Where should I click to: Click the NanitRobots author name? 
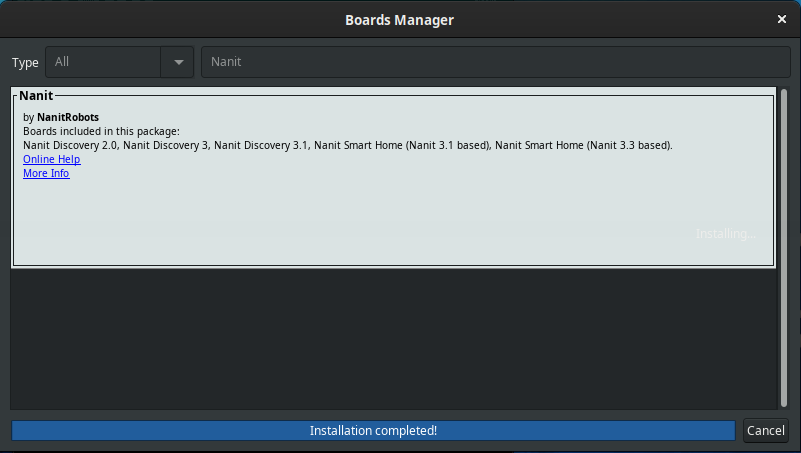(68, 117)
